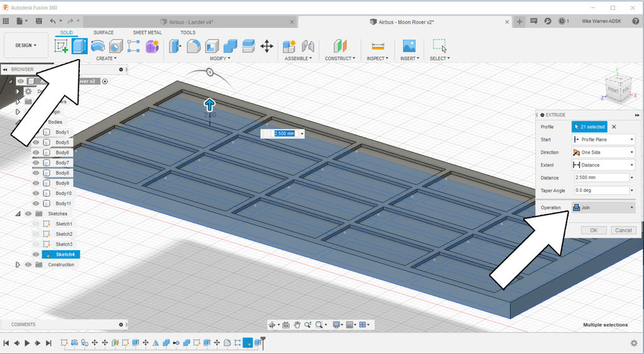Click the Measure tool under Inspect
This screenshot has height=354, width=644.
(x=377, y=46)
